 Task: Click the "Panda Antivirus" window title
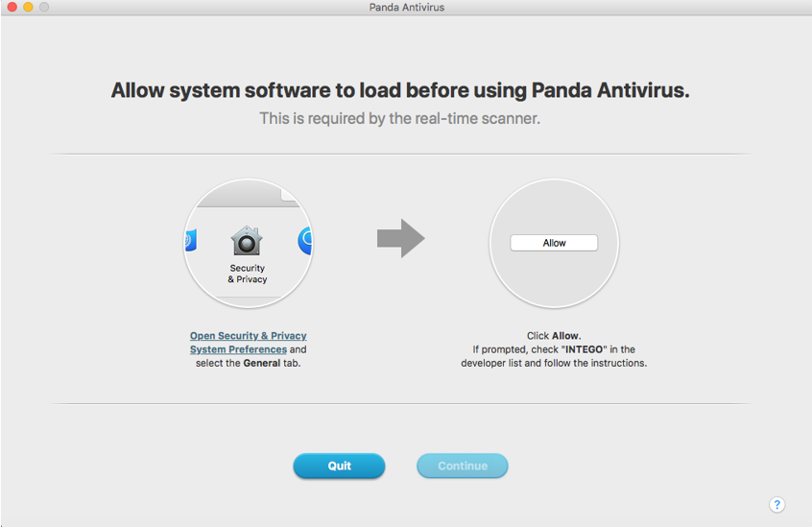407,8
